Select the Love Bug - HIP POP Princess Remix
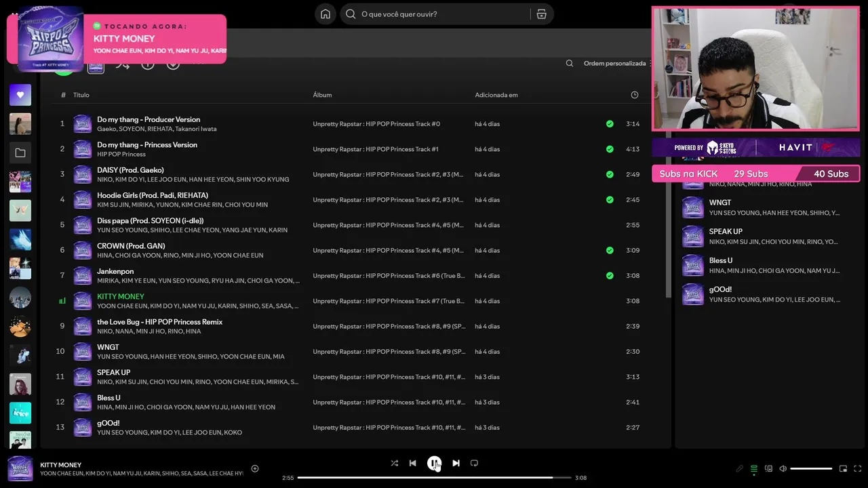This screenshot has height=488, width=868. (x=159, y=322)
